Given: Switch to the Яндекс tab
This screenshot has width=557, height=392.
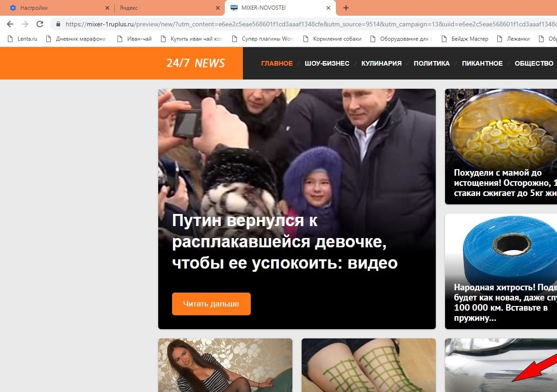Looking at the screenshot, I should click(169, 8).
